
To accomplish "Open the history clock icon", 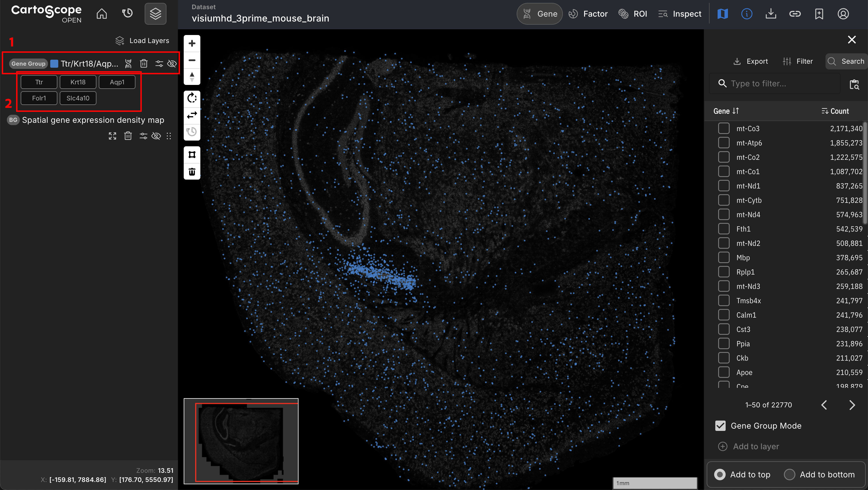I will [x=127, y=14].
